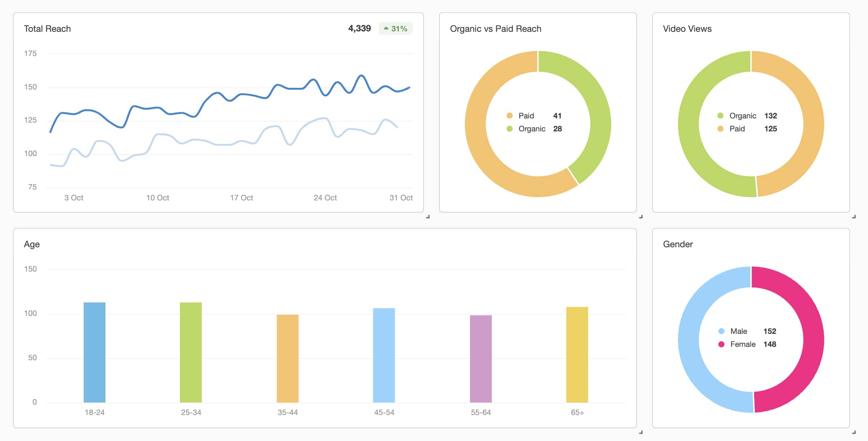Click the green 25-34 age bar

191,352
